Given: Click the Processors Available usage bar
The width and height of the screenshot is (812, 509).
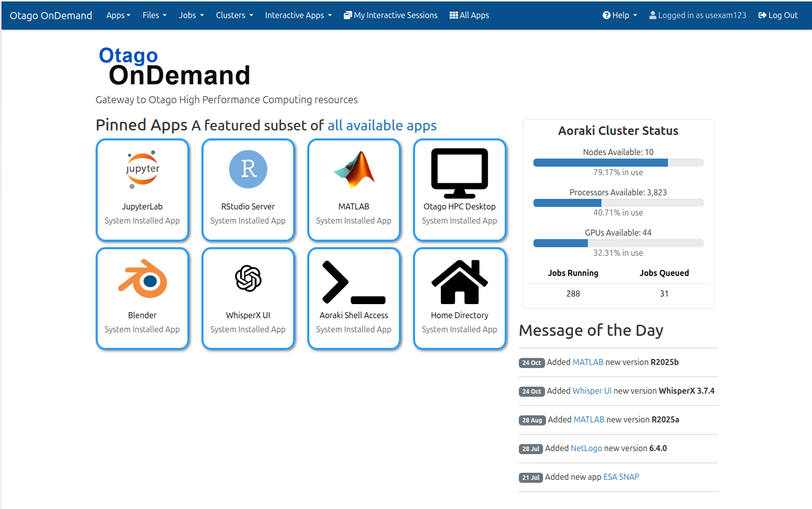Looking at the screenshot, I should [619, 203].
